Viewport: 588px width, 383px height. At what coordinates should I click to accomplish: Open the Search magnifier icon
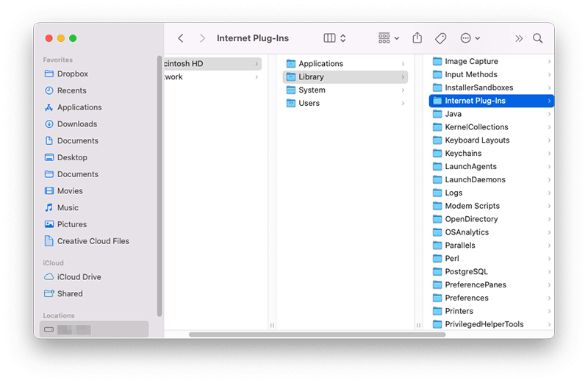click(538, 38)
